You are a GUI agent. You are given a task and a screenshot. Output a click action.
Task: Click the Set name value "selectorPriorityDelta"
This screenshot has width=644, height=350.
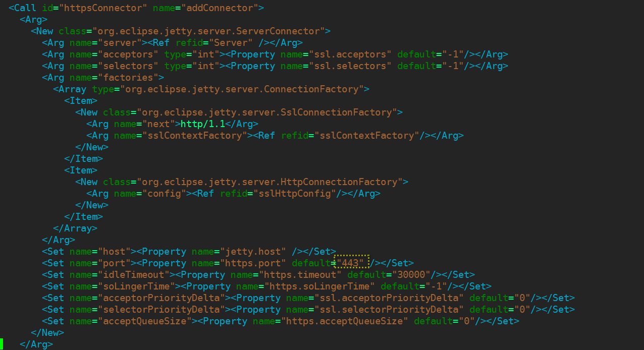pos(161,310)
